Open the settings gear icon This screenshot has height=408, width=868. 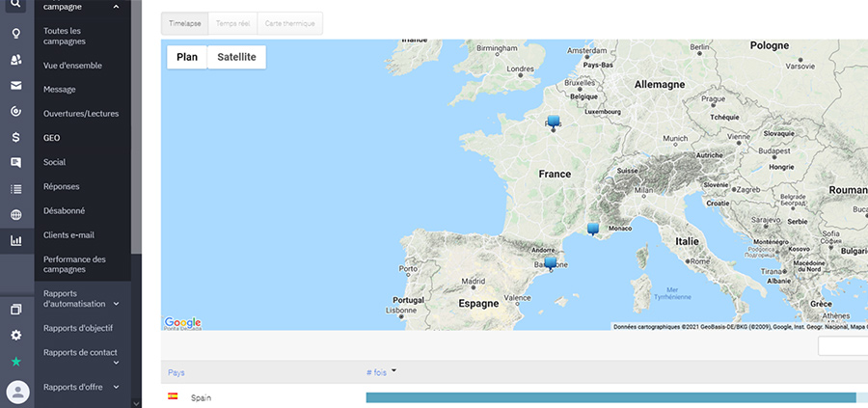16,336
